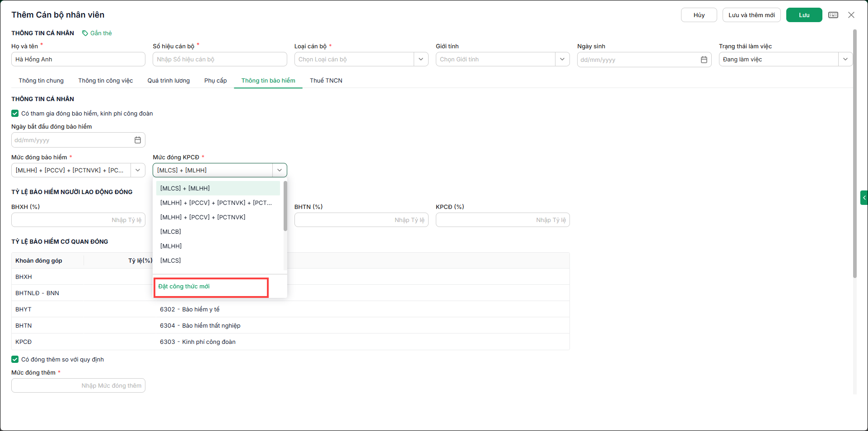868x431 pixels.
Task: Click the Mức đóng thêm input field
Action: coord(78,385)
